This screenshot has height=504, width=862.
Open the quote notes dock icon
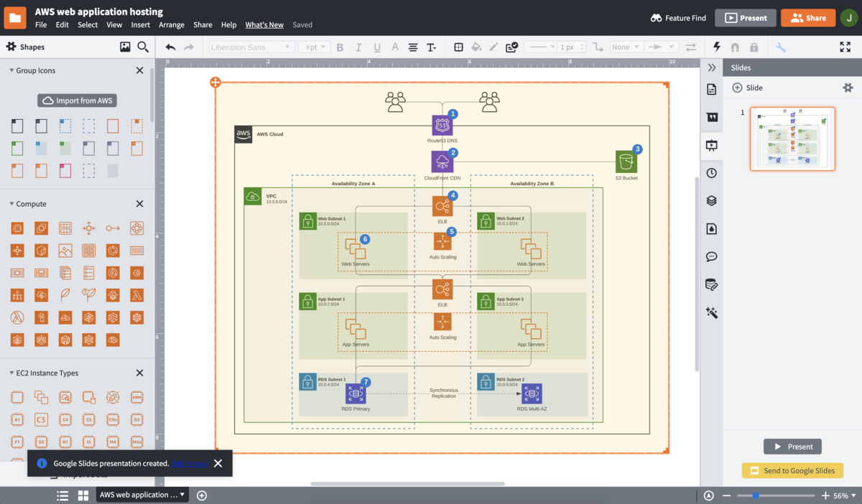point(712,117)
